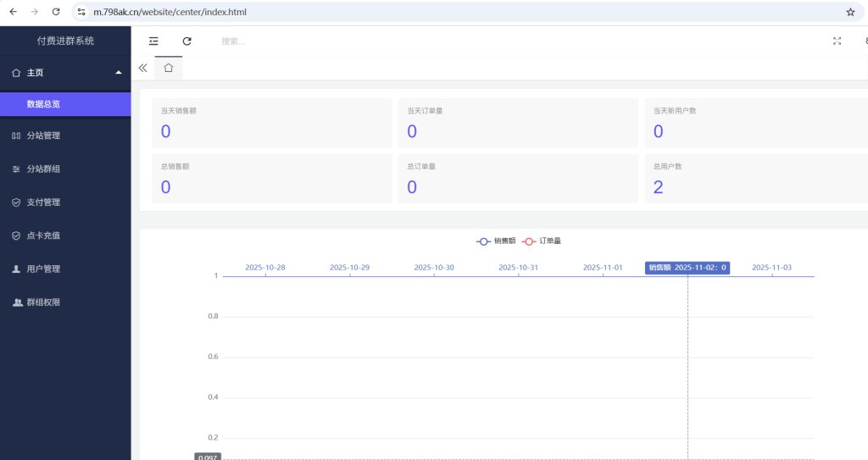Click the double-chevron tabs scroll-left icon

[x=142, y=68]
